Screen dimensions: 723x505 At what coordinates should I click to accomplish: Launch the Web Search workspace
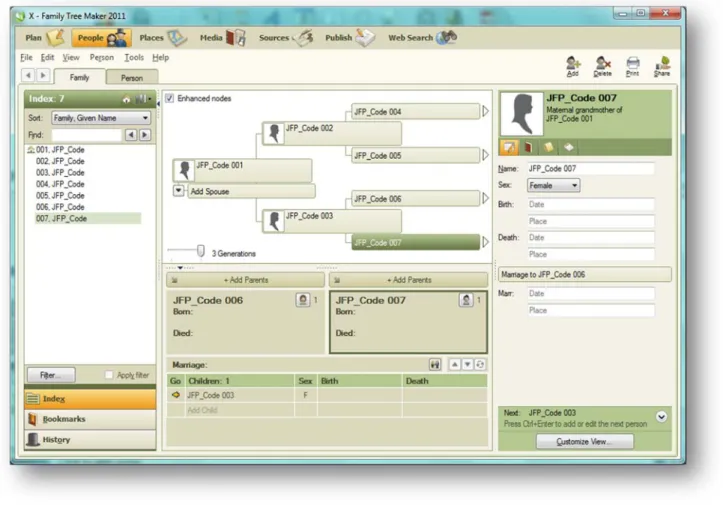click(422, 38)
